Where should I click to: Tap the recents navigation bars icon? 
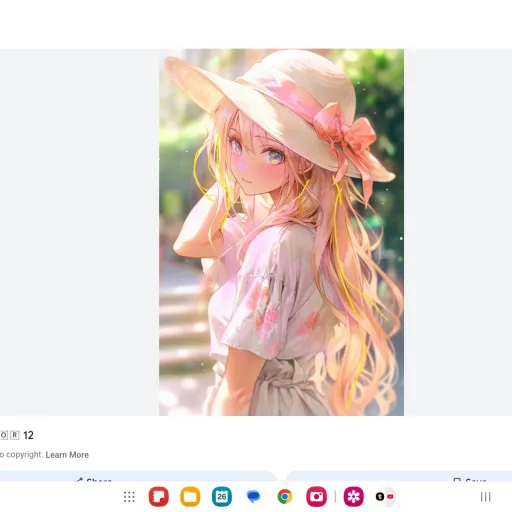[485, 497]
